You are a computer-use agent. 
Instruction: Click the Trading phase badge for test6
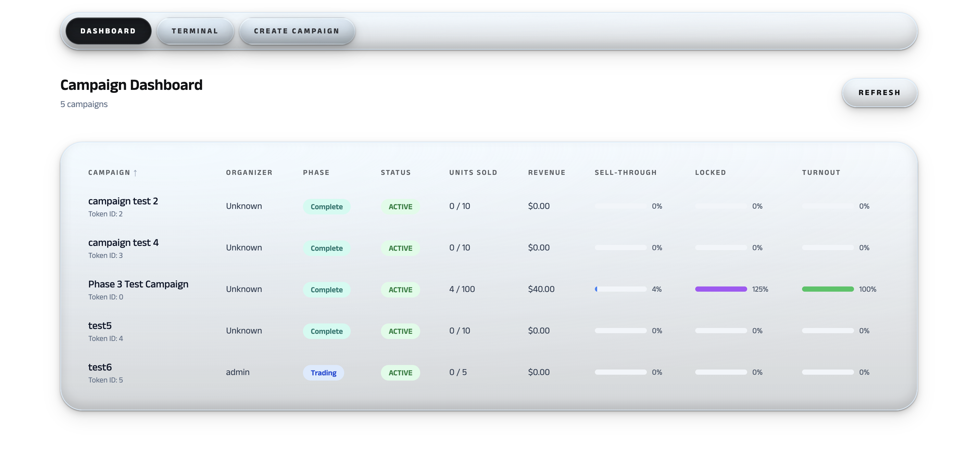pos(323,372)
